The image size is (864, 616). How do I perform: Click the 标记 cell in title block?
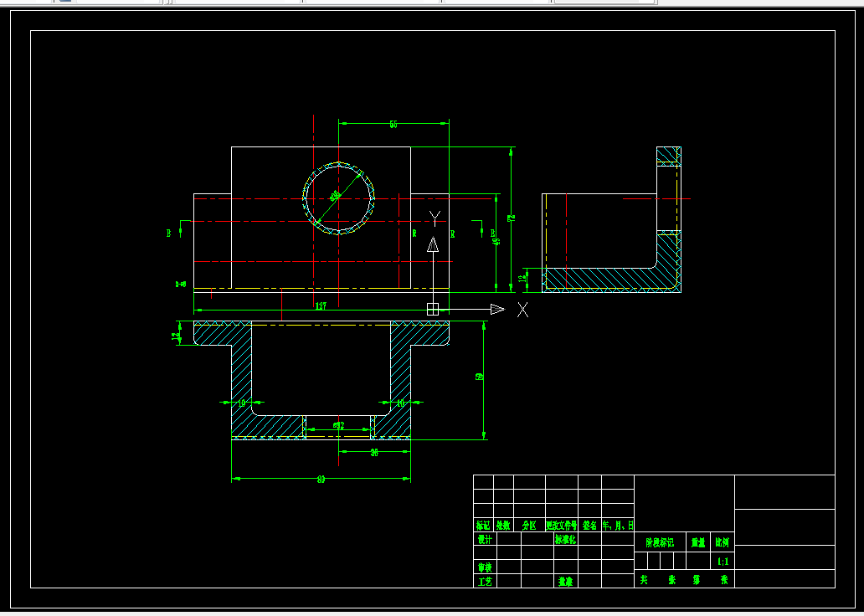click(483, 525)
